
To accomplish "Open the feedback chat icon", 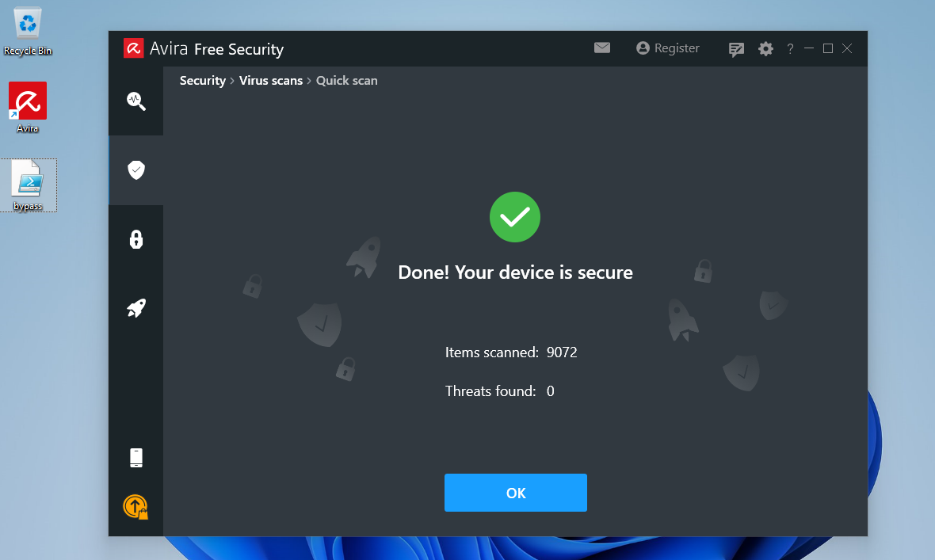I will click(x=736, y=49).
